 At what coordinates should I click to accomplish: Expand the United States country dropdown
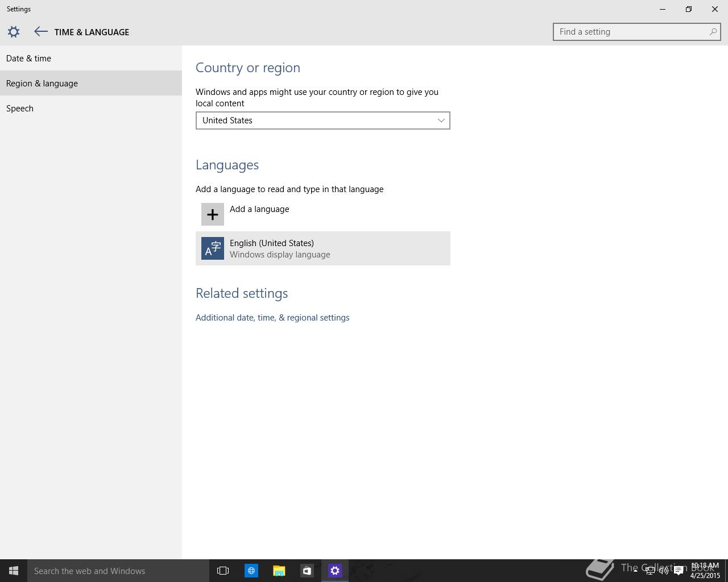click(323, 120)
